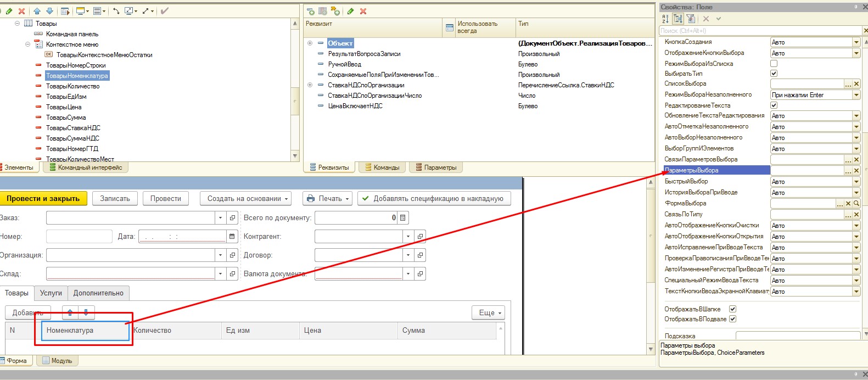Move the element down with blue arrow

click(49, 11)
